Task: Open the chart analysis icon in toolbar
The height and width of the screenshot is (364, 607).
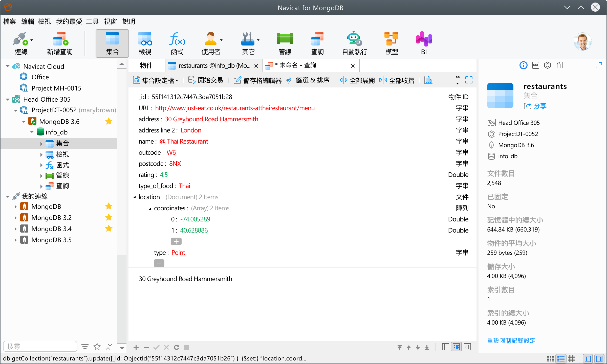Action: tap(428, 80)
